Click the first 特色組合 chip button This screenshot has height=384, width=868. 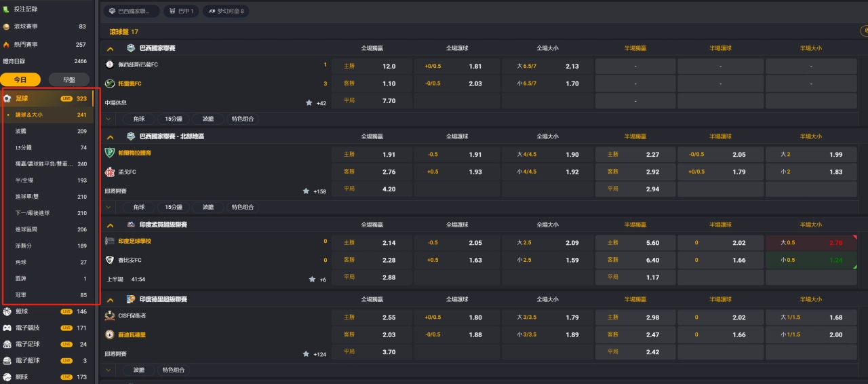pos(242,119)
